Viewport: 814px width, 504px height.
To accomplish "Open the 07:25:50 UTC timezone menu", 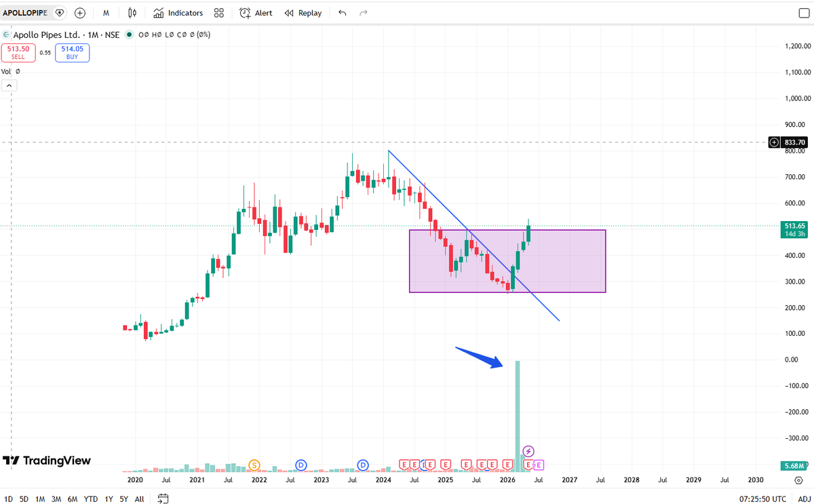I will (x=762, y=499).
